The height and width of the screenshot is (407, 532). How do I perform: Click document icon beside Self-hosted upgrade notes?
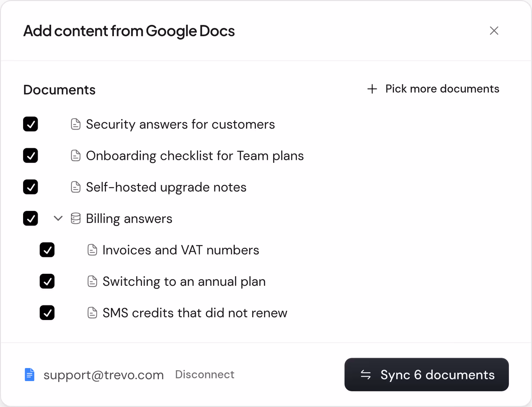pos(76,187)
